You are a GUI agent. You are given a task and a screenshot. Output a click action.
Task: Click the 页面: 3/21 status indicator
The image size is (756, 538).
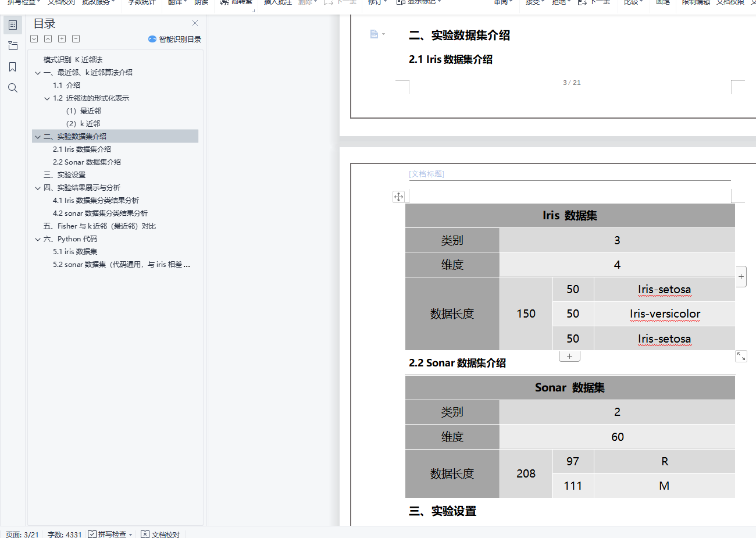22,534
